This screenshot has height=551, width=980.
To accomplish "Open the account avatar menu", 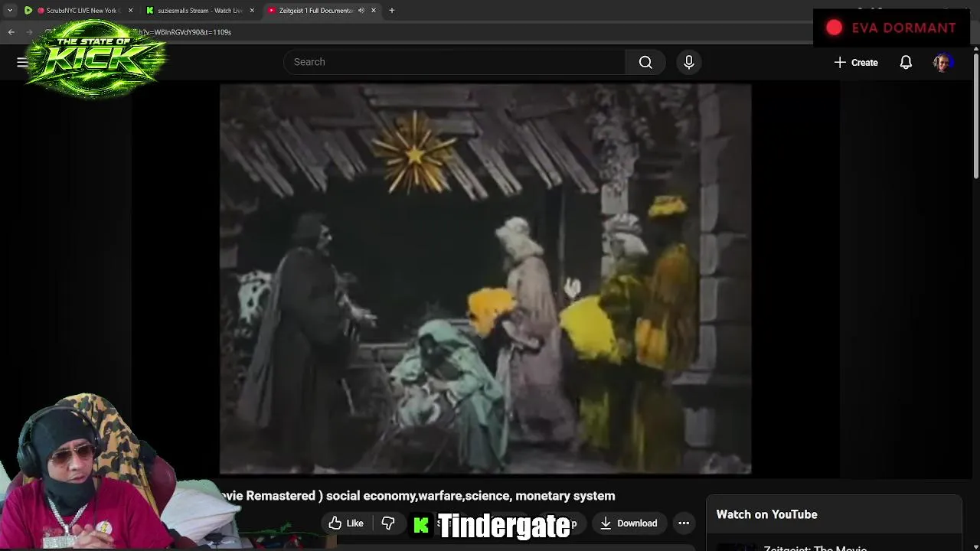I will [x=942, y=63].
